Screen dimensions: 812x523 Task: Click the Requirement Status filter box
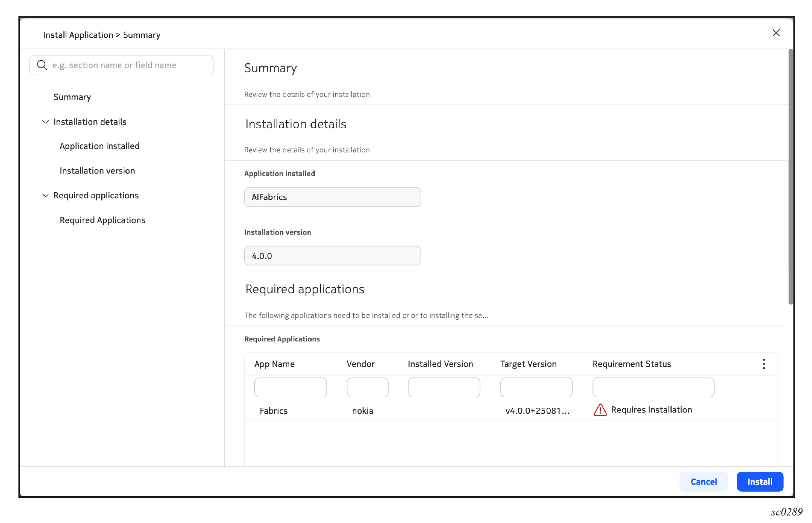pos(653,387)
